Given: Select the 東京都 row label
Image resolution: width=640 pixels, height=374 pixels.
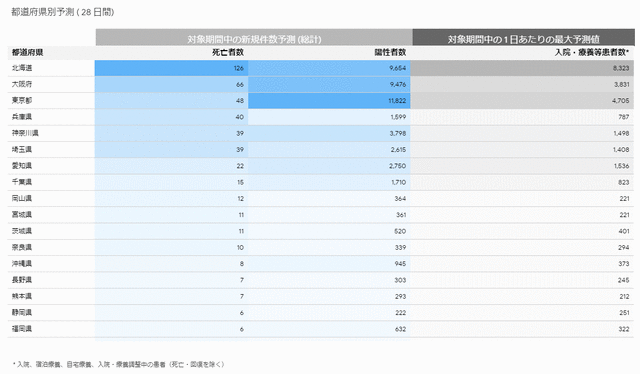Looking at the screenshot, I should click(22, 100).
